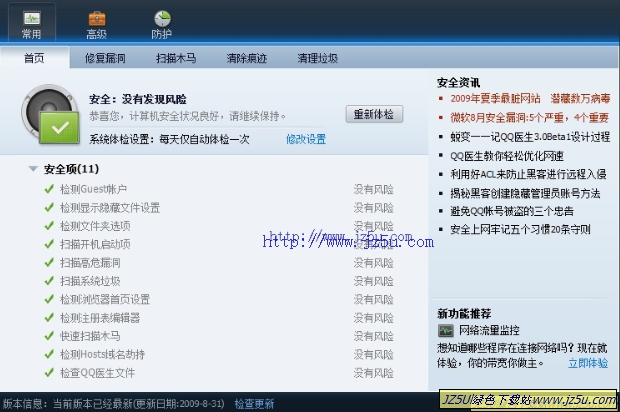The image size is (620, 412).
Task: Click the checkmark next to 检测浏览器首页设置
Action: click(x=49, y=299)
